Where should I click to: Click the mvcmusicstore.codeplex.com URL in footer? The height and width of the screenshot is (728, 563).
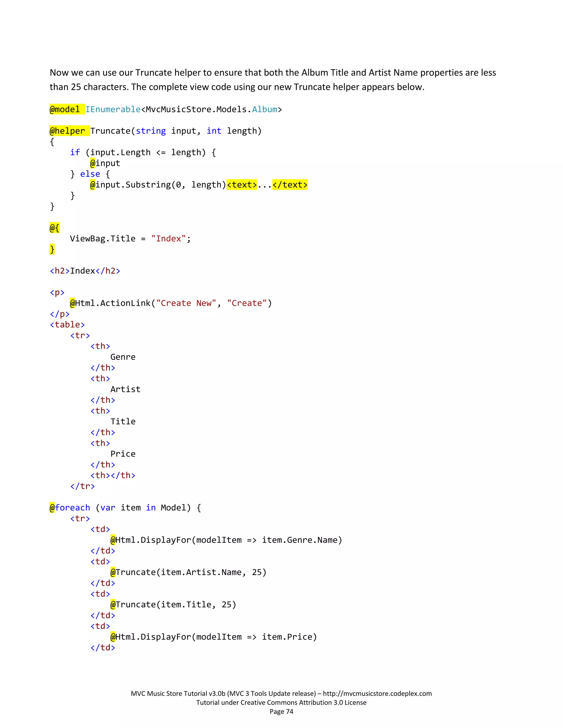point(377,693)
